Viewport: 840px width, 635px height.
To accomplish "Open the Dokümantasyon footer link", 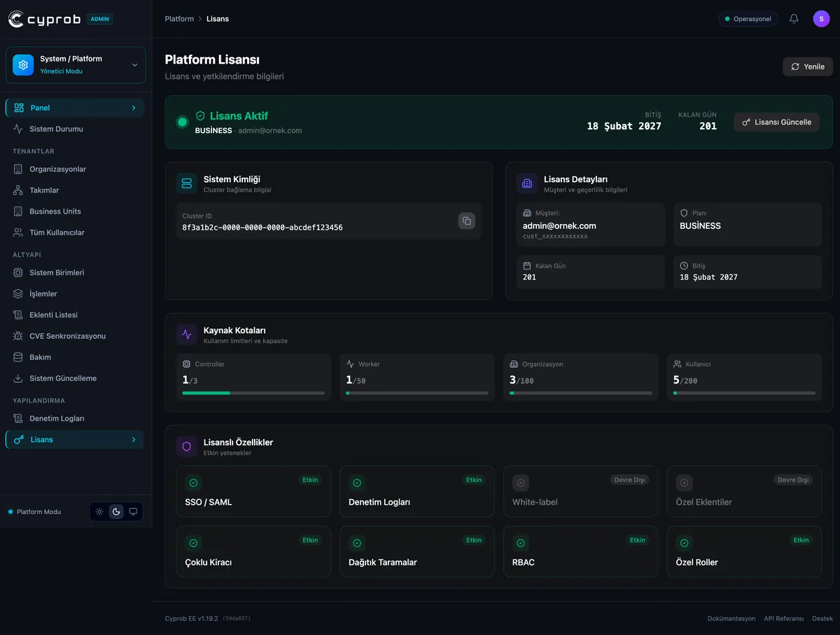I will coord(731,619).
